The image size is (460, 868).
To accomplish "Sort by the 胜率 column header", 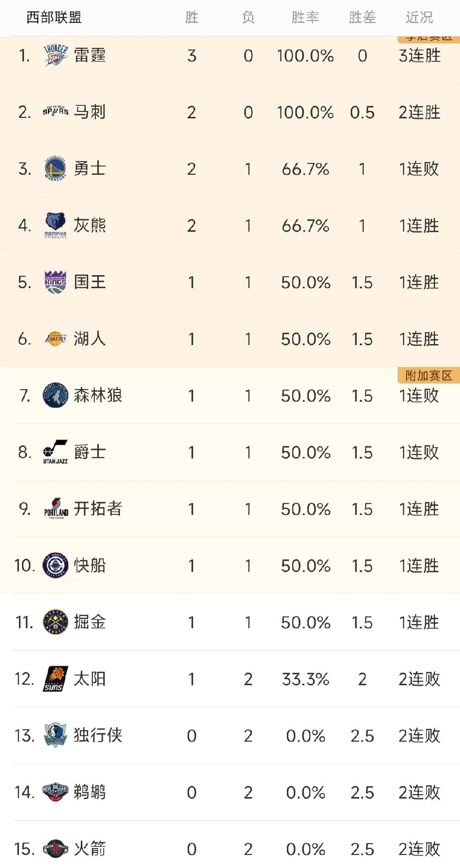I will (305, 17).
